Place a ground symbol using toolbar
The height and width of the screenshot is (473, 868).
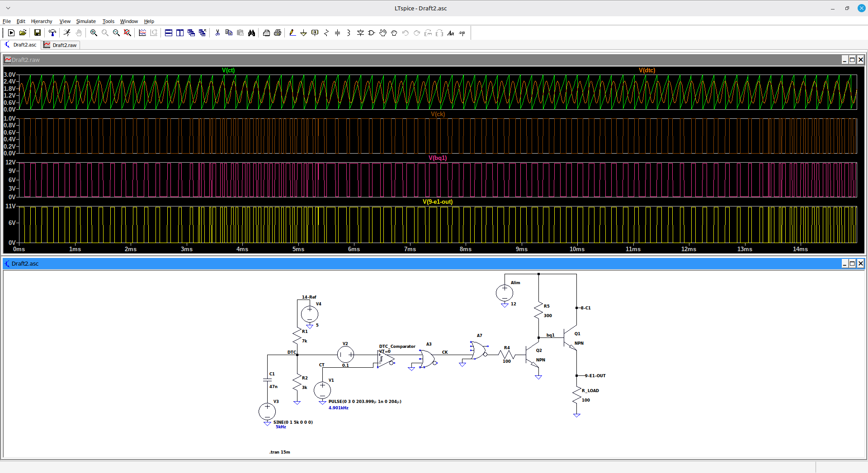303,33
